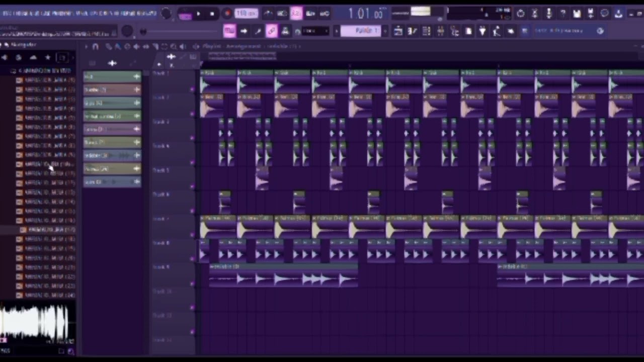
Task: Open the Piano roll view button
Action: [412, 31]
